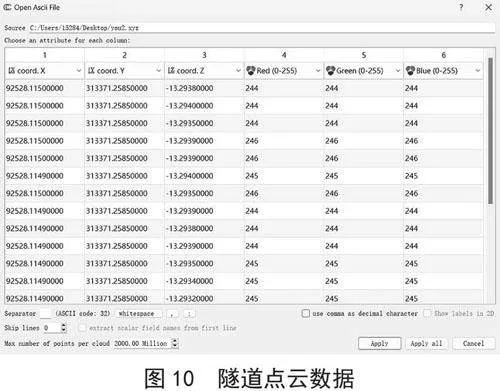The width and height of the screenshot is (500, 391).
Task: Open the coord. Z attribute dropdown
Action: pyautogui.click(x=204, y=71)
